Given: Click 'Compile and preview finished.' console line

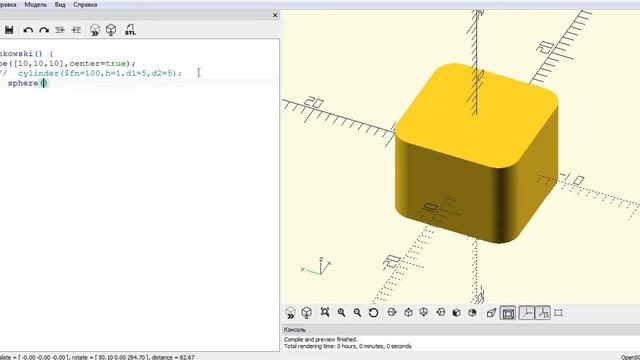Looking at the screenshot, I should click(320, 340).
